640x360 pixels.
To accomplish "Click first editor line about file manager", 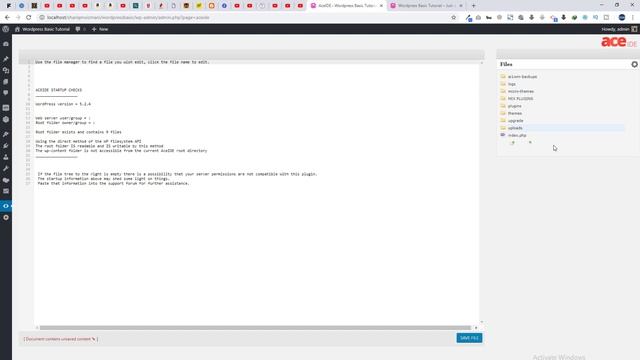I will click(122, 62).
